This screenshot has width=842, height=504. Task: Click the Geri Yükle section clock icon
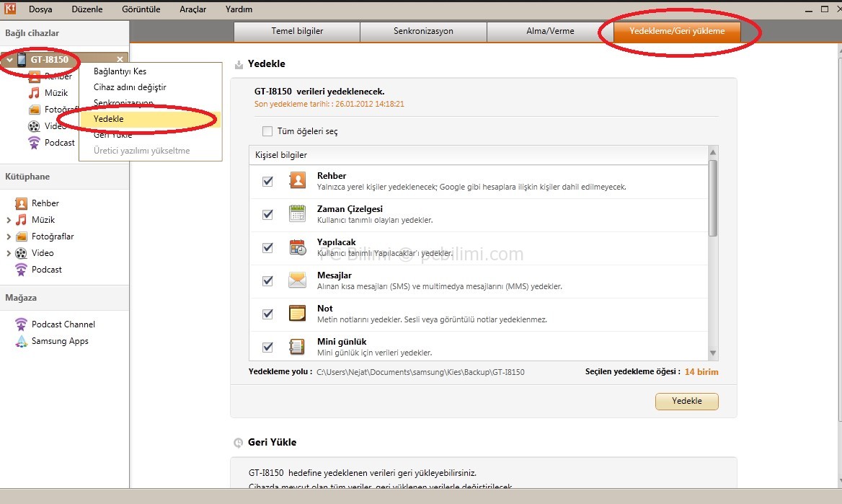click(x=239, y=443)
